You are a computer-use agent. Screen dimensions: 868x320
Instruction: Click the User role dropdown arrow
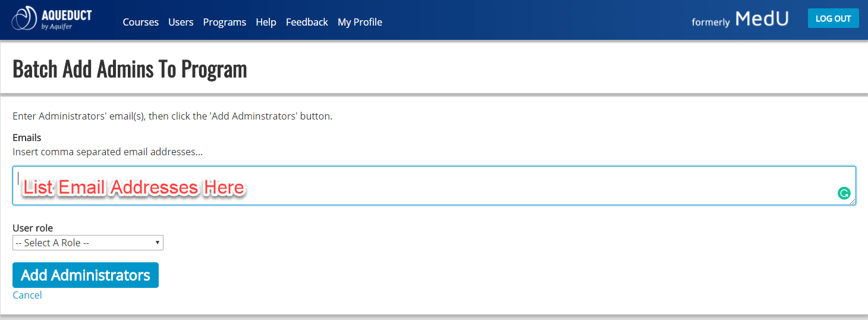pyautogui.click(x=157, y=243)
